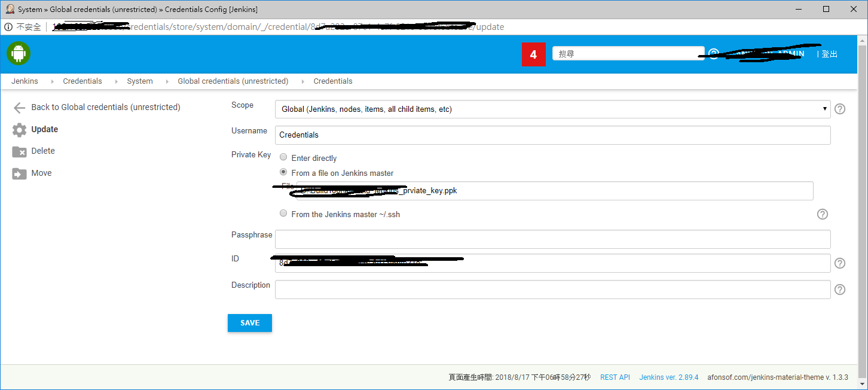Click the back arrow icon in sidebar
The width and height of the screenshot is (868, 390).
coord(19,108)
